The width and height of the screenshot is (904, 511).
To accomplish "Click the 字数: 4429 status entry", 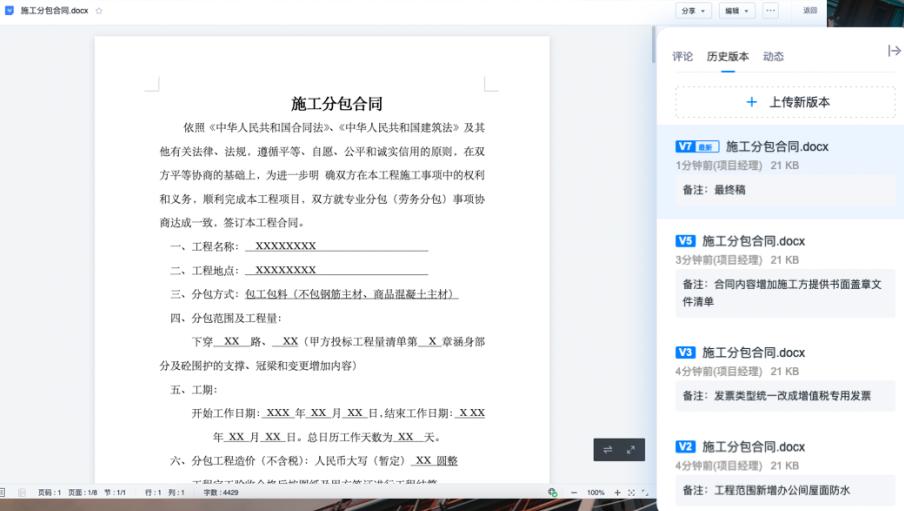I will coord(221,493).
